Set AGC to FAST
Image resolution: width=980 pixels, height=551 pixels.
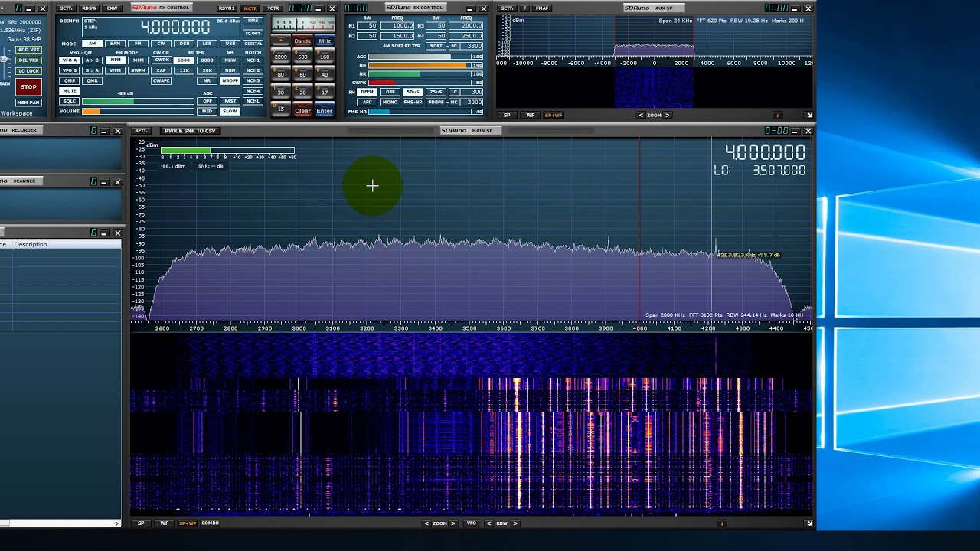click(x=230, y=101)
